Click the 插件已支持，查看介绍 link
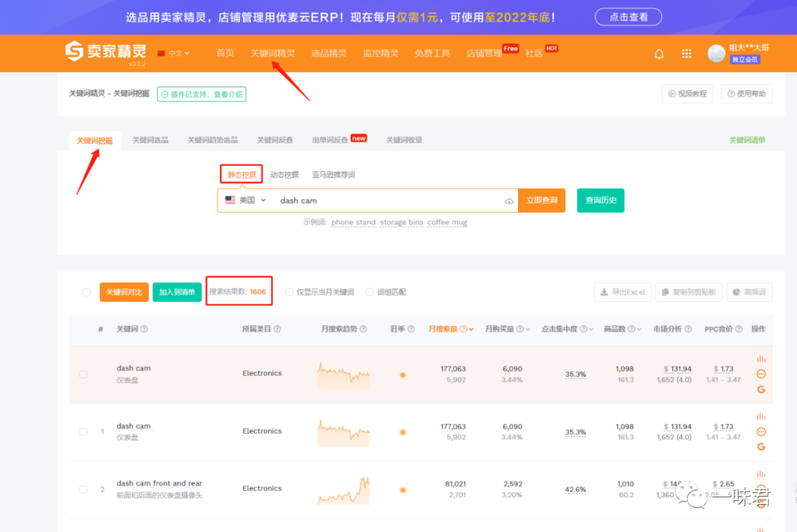The width and height of the screenshot is (797, 532). pyautogui.click(x=201, y=94)
